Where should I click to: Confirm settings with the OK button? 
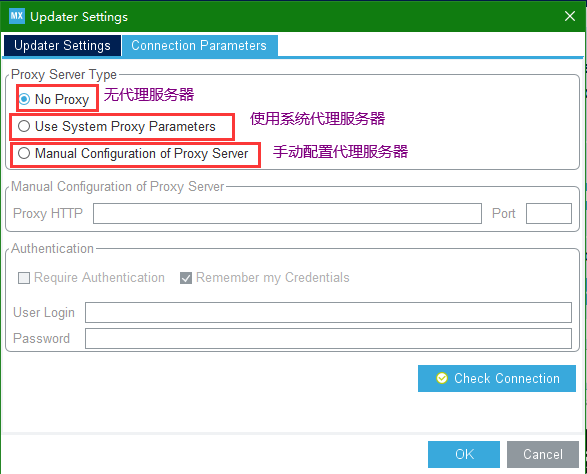click(464, 454)
